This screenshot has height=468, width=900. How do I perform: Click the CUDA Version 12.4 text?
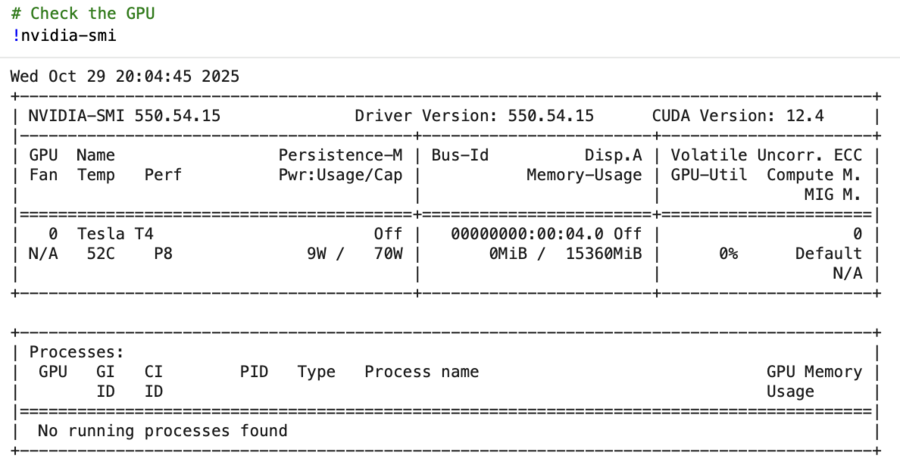[x=738, y=116]
